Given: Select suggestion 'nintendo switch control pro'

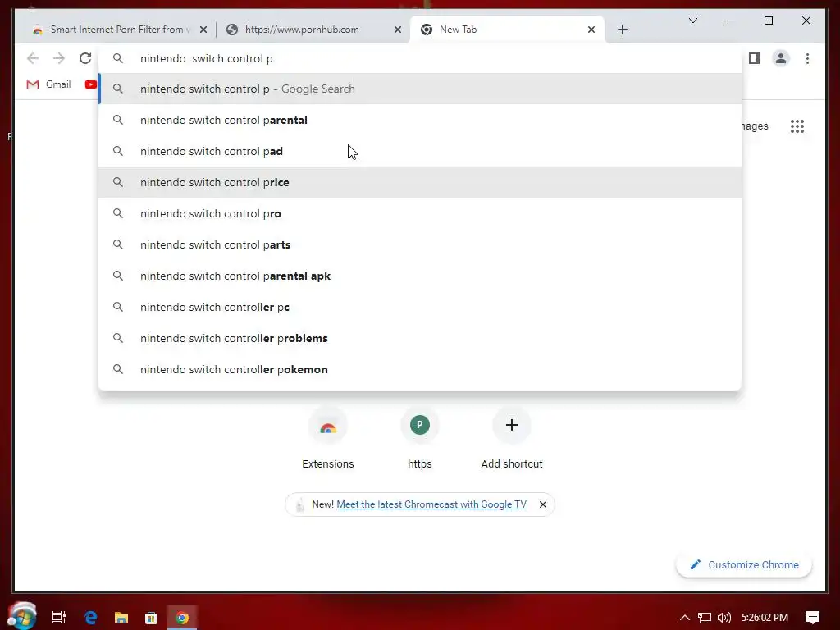Looking at the screenshot, I should [x=420, y=213].
